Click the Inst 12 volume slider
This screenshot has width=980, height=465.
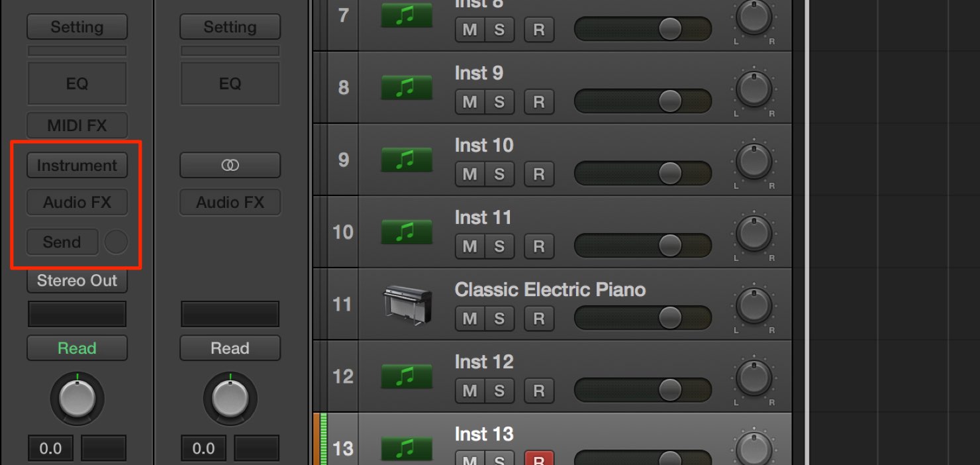643,390
